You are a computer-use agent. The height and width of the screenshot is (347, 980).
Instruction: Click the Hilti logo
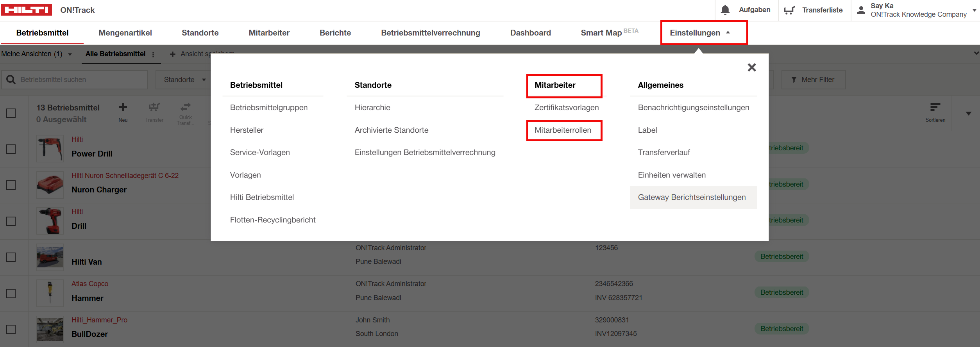click(27, 10)
